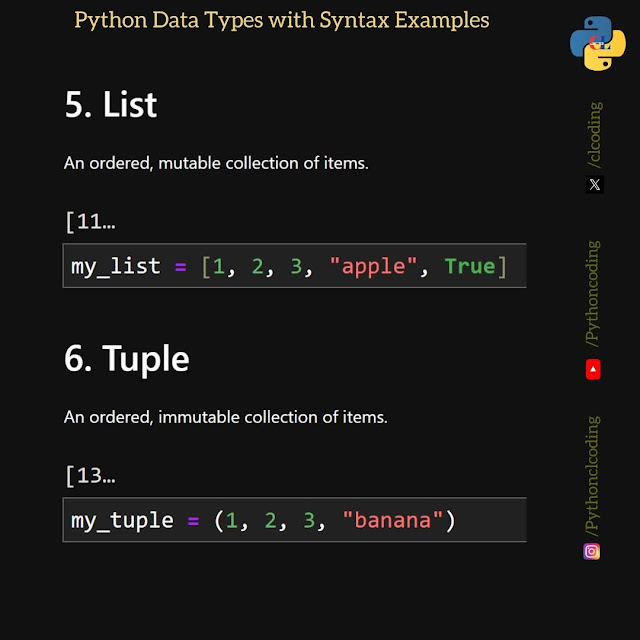The image size is (640, 640).
Task: Click the Python logo icon
Action: [597, 43]
